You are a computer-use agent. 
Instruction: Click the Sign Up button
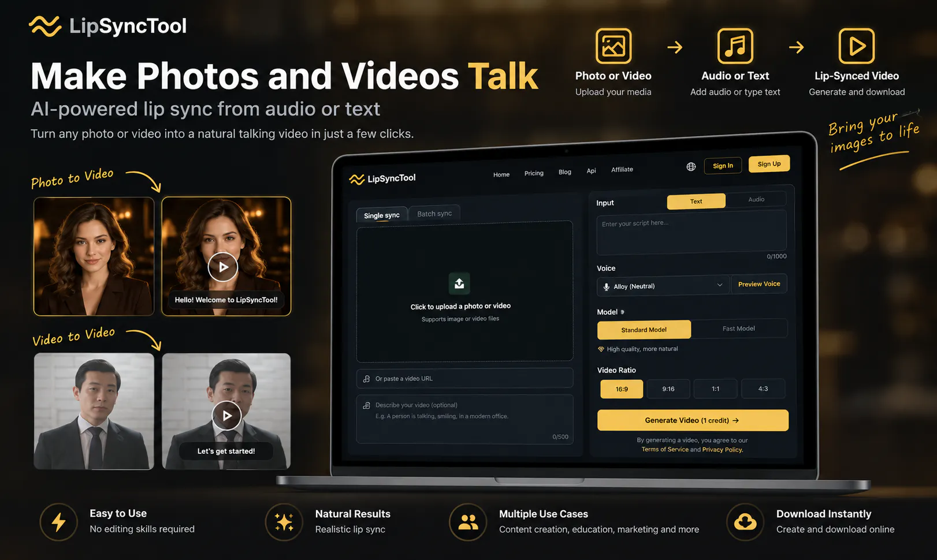click(769, 164)
